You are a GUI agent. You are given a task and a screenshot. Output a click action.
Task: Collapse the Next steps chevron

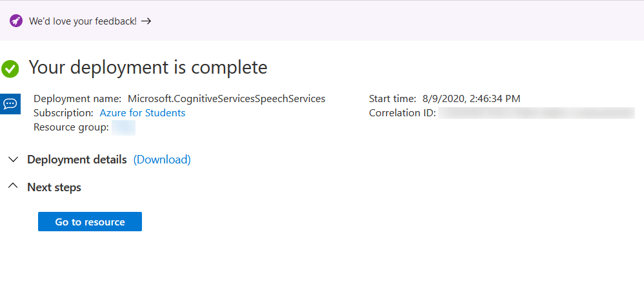point(12,187)
